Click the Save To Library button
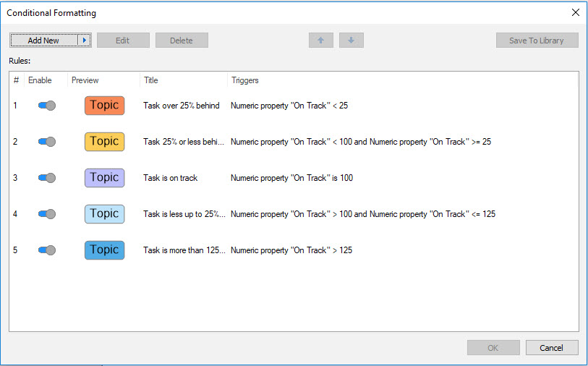588x366 pixels. [537, 41]
